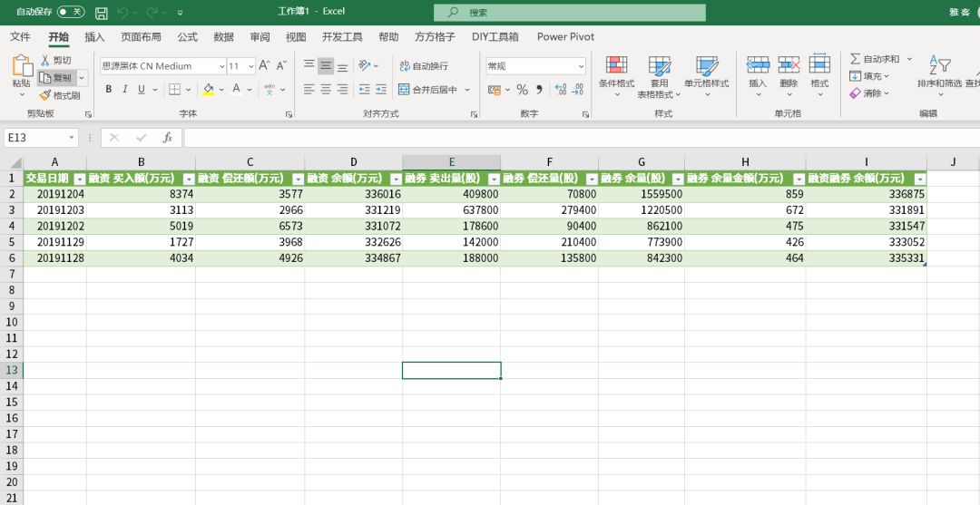The width and height of the screenshot is (980, 505).
Task: Open Format as Table (套用表格格式)
Action: coord(659,76)
